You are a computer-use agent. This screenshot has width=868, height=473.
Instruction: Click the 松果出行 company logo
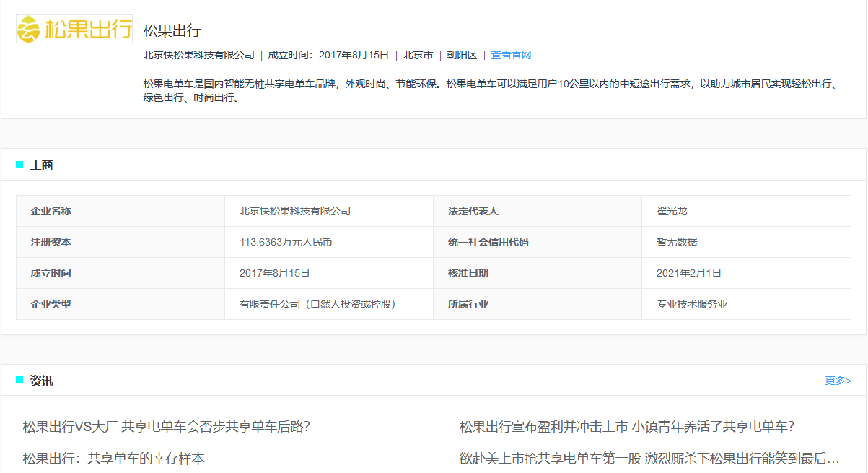coord(74,29)
